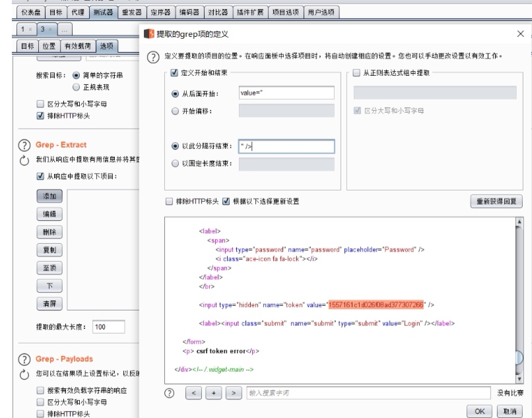
Task: Switch to 有效载荷 sub-tab
Action: pyautogui.click(x=78, y=46)
